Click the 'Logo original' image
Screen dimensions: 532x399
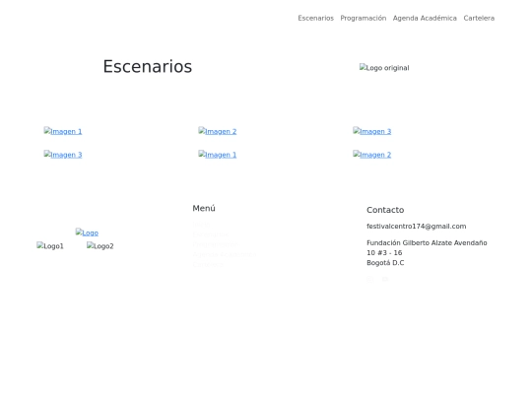pos(384,68)
